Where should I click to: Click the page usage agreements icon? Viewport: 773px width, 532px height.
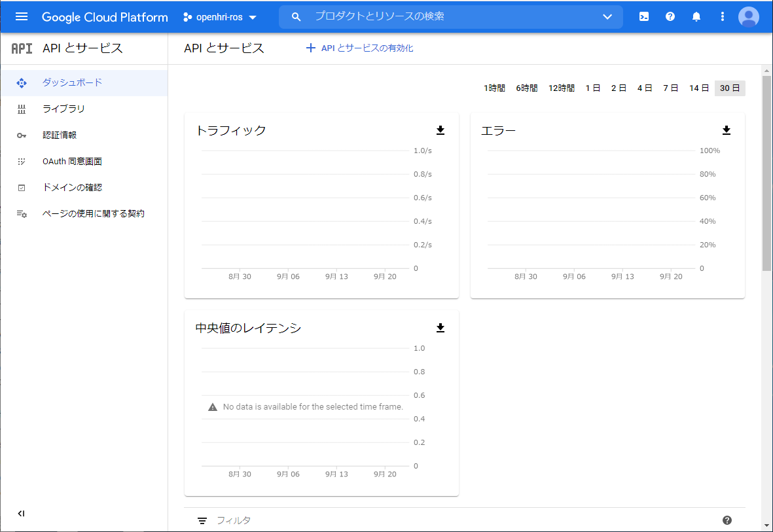point(21,214)
